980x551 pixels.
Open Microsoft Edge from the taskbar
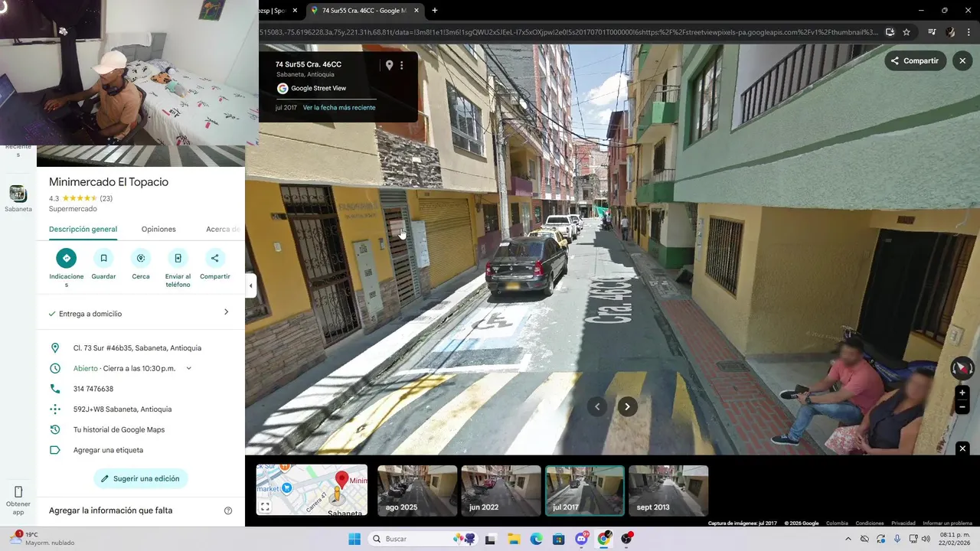(x=536, y=539)
